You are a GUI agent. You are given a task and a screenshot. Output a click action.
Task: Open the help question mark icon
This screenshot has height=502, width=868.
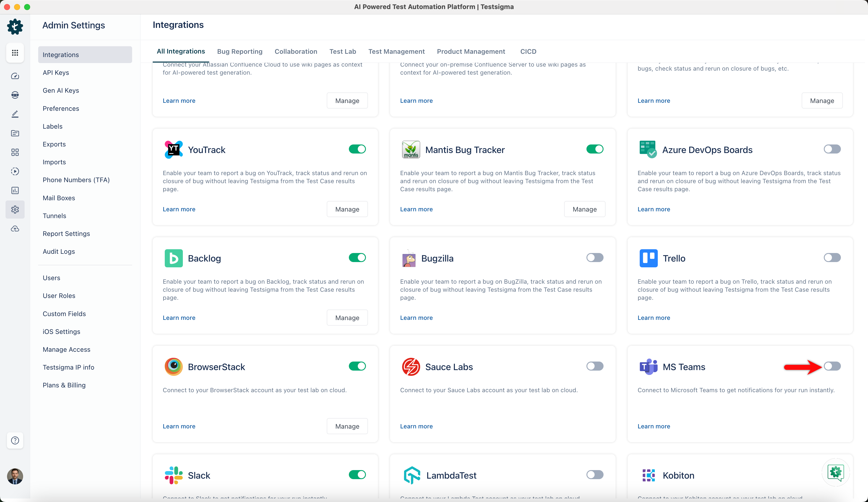coord(15,440)
